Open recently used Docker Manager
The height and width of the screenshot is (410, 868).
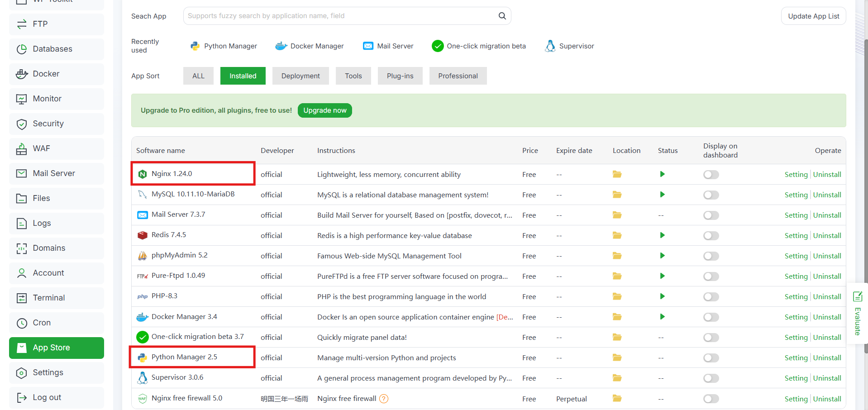point(310,46)
